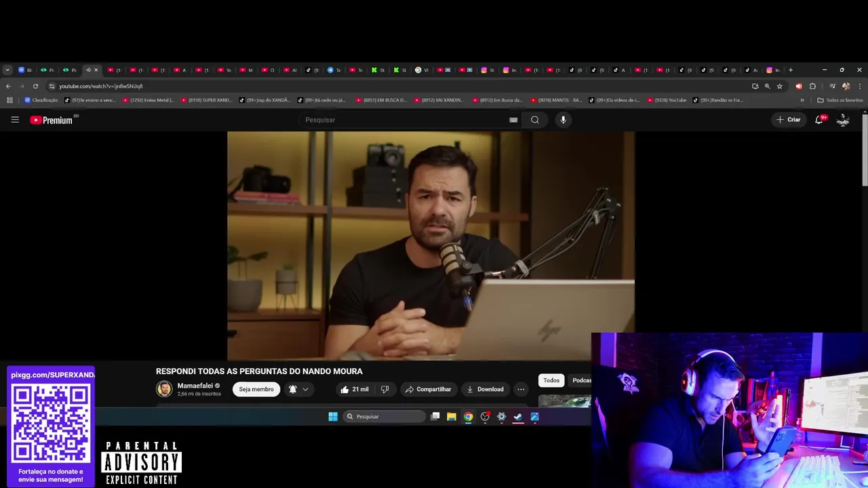Open the settings gear app on taskbar
868x488 pixels.
point(502,417)
